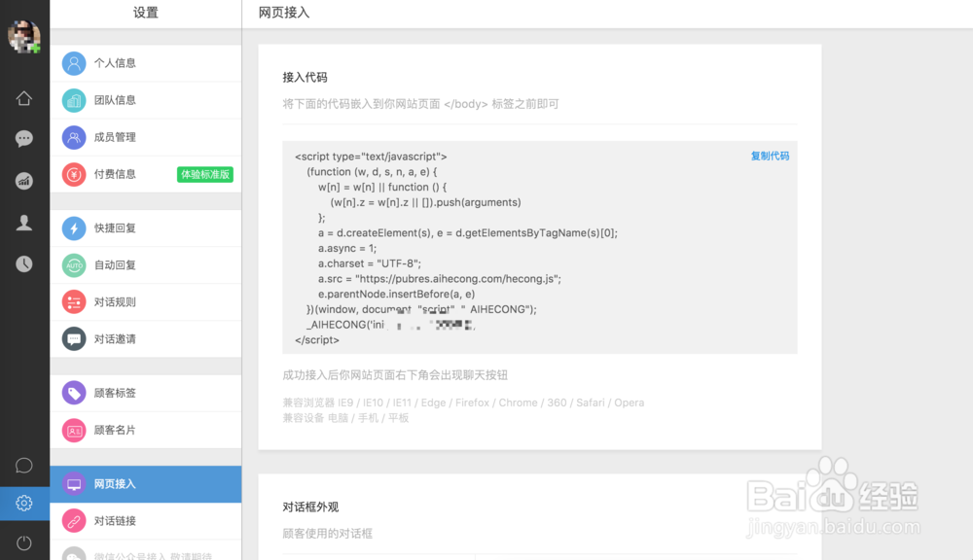Image resolution: width=973 pixels, height=560 pixels.
Task: Click the 兼容浏览器 compatibility text line
Action: click(463, 403)
